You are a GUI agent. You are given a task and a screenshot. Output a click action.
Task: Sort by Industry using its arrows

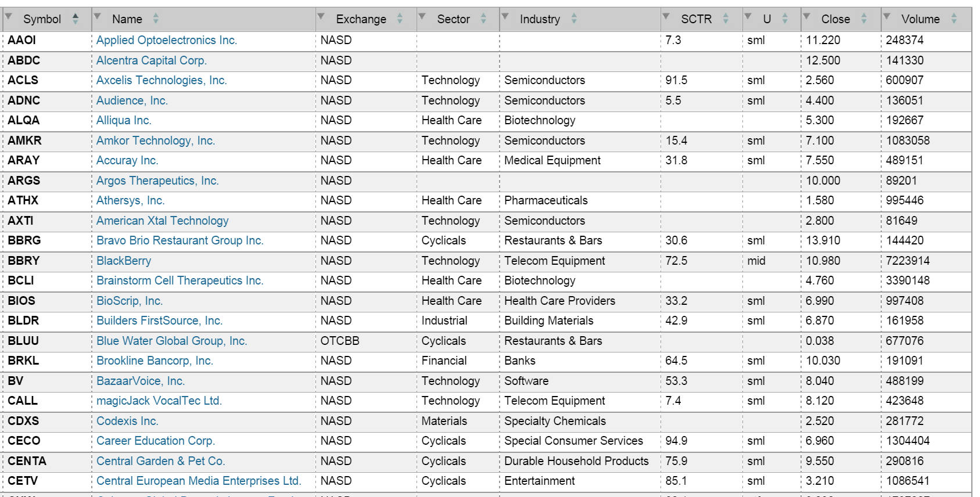coord(574,19)
